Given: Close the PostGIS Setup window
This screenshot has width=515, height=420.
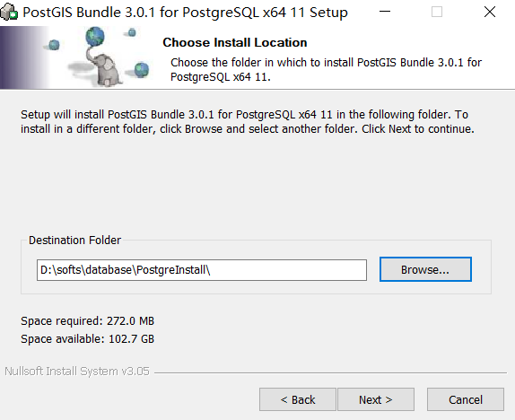Looking at the screenshot, I should tap(490, 12).
